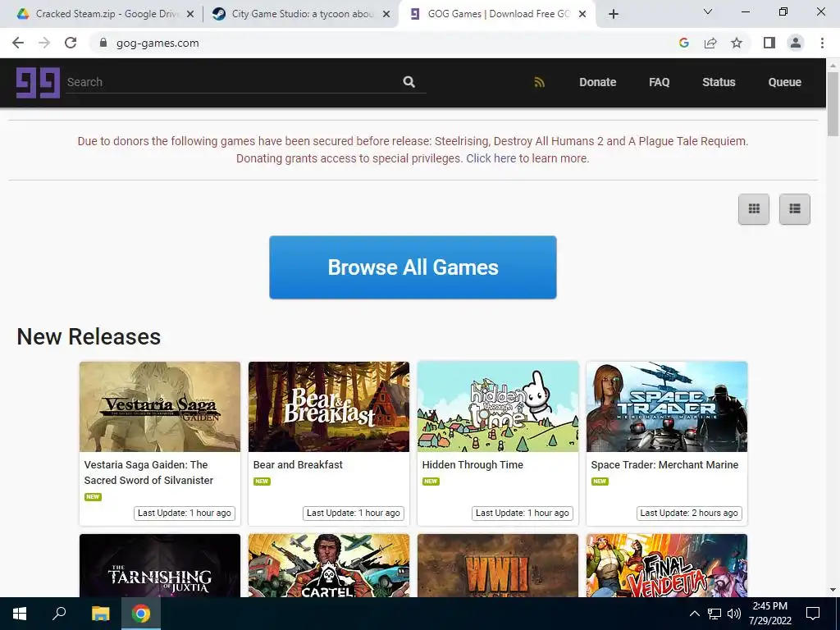Click scrollbar down arrow

coord(833,590)
